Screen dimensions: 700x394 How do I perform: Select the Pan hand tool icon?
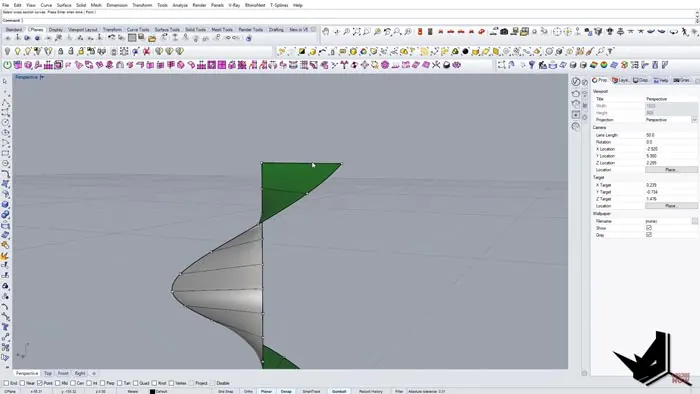326,31
